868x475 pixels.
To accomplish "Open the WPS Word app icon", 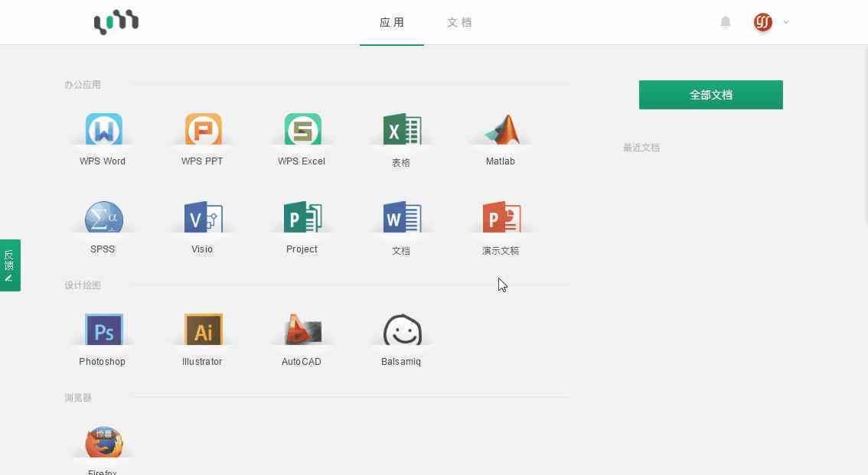I will click(103, 129).
